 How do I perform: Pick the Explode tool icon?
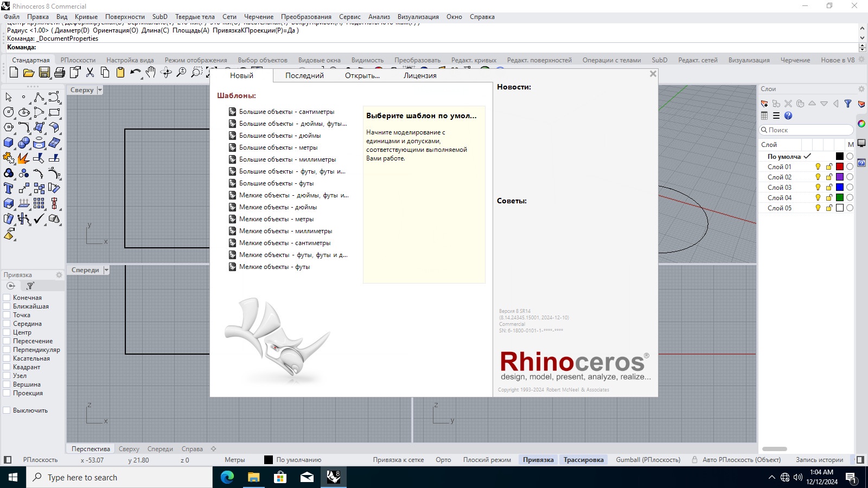click(x=24, y=158)
